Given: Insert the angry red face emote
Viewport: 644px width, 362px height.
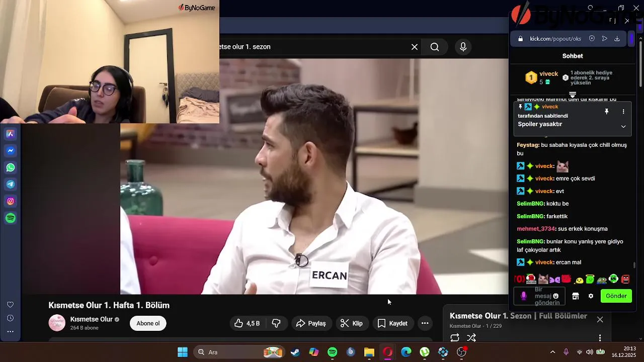Looking at the screenshot, I should (x=625, y=279).
